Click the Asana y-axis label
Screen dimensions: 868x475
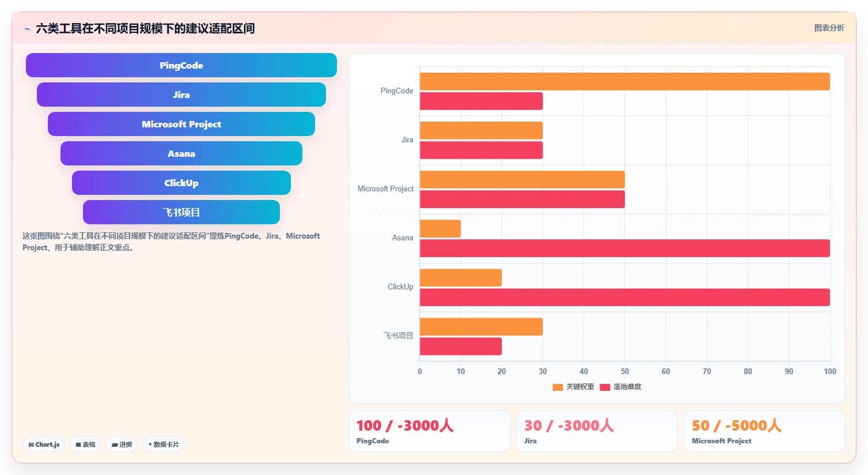(403, 237)
